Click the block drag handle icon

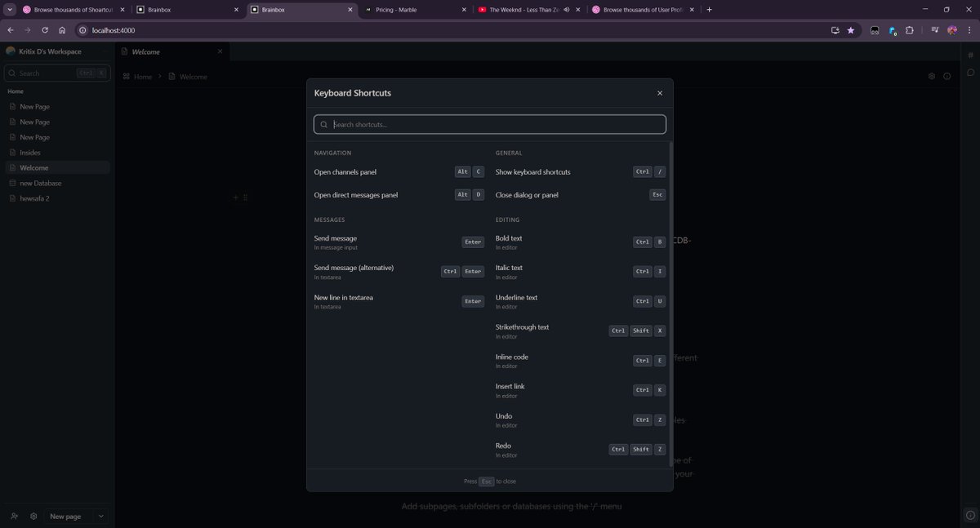pos(245,197)
